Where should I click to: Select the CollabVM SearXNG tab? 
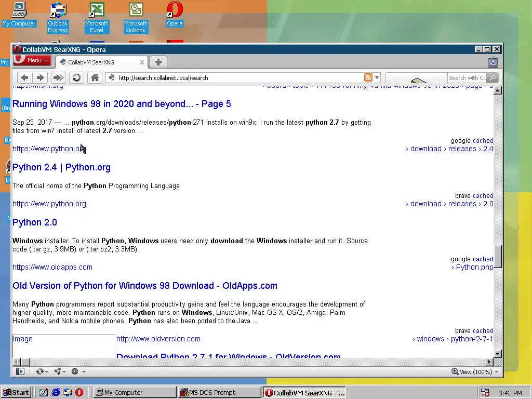(x=102, y=62)
